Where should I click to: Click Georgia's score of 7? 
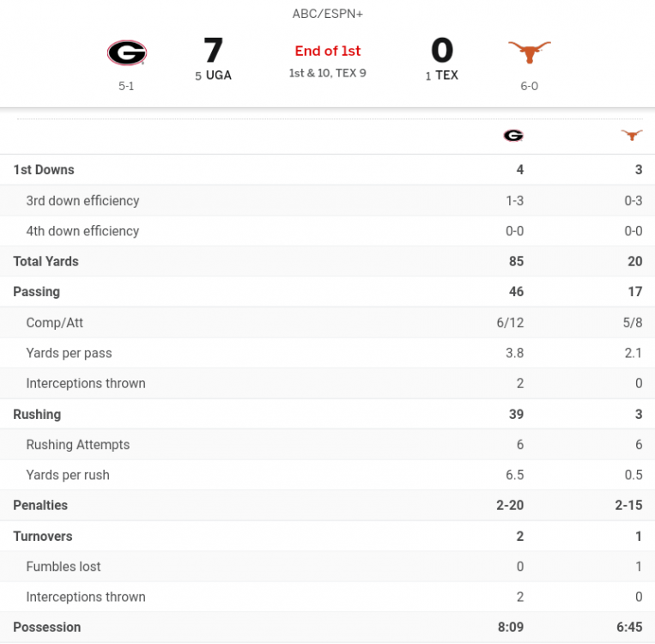pyautogui.click(x=213, y=50)
